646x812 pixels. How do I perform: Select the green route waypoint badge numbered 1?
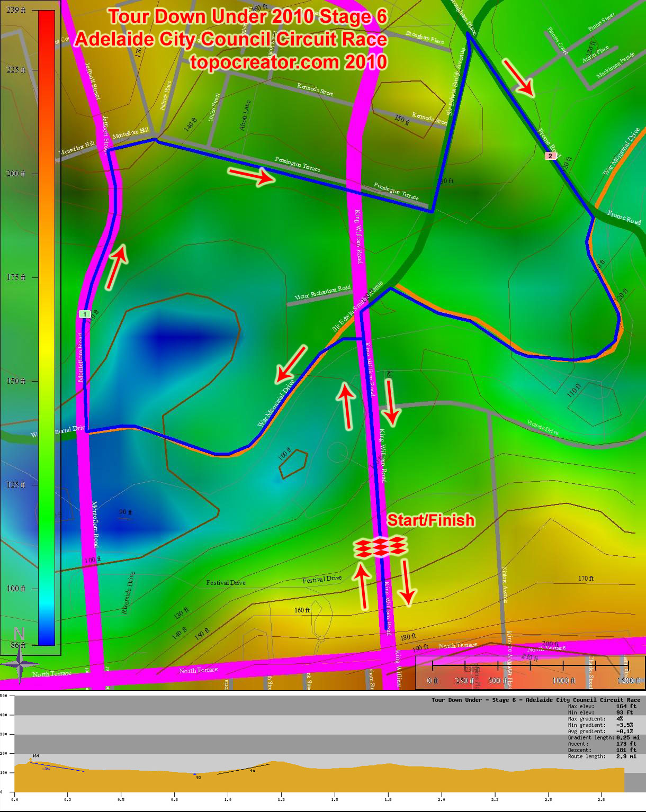click(84, 314)
